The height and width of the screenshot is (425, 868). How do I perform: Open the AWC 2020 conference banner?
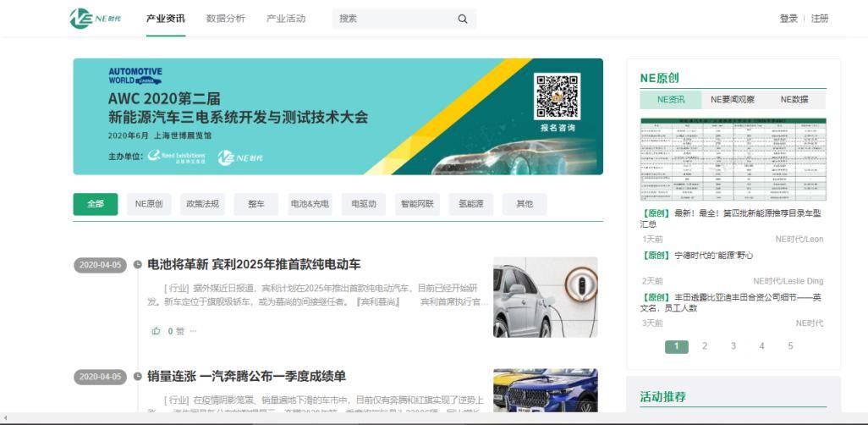tap(338, 116)
